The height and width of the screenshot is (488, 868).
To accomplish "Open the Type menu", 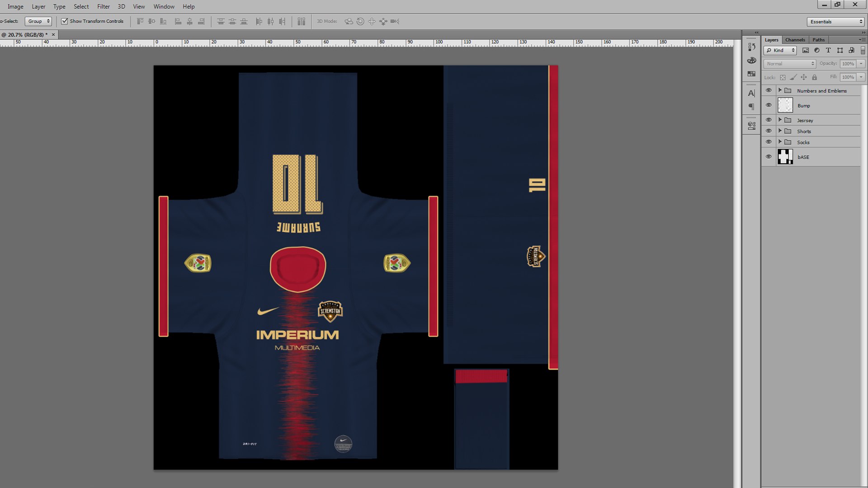I will (59, 6).
